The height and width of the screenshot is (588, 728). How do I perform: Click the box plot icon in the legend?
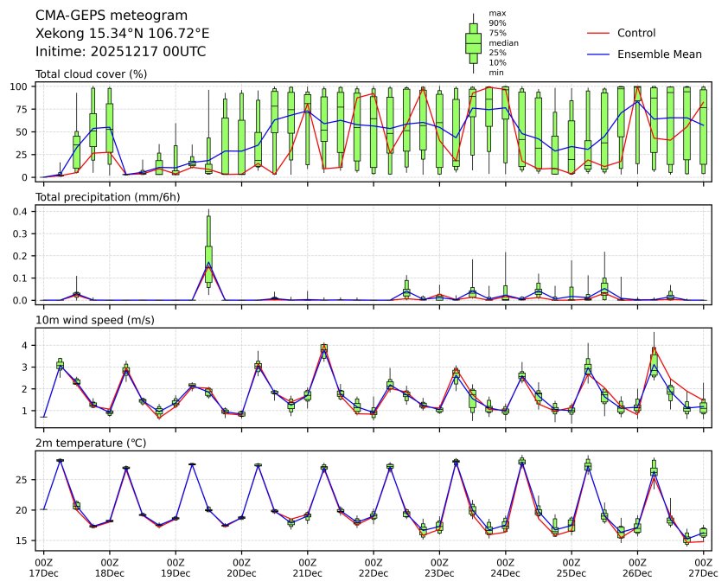(x=473, y=42)
